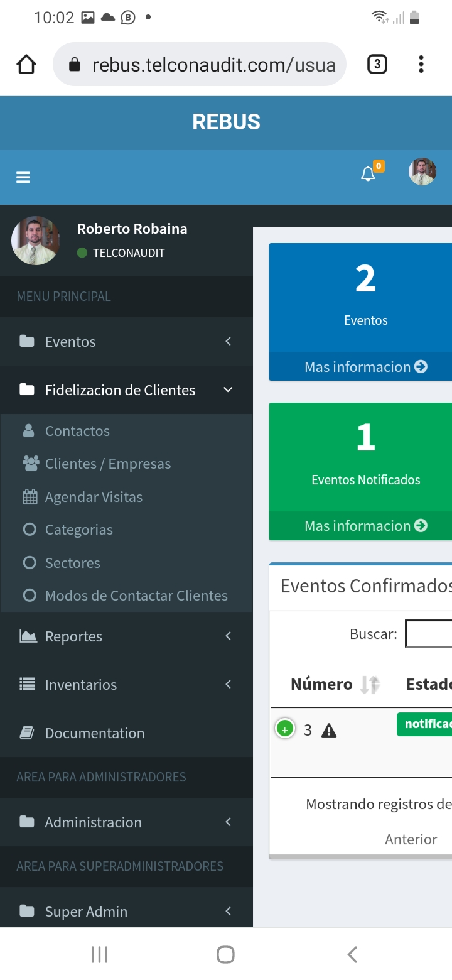The width and height of the screenshot is (452, 980).
Task: Click the Eventos Confirmados panel title
Action: 366,586
